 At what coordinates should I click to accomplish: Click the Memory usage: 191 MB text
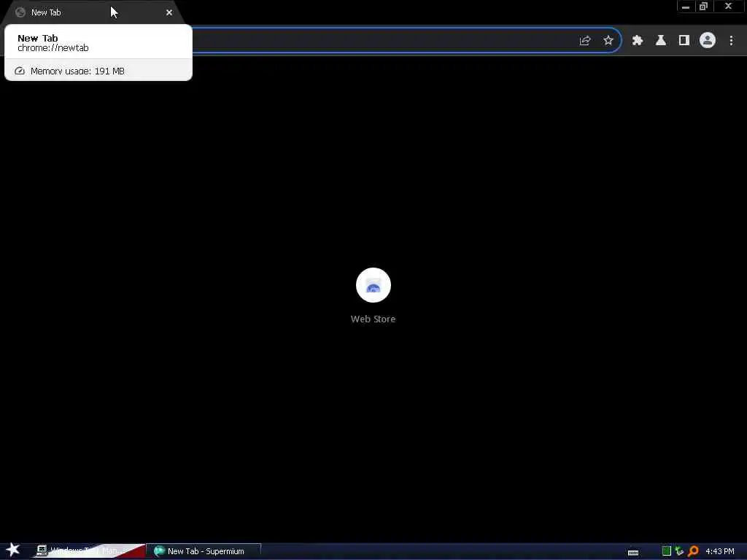[77, 71]
